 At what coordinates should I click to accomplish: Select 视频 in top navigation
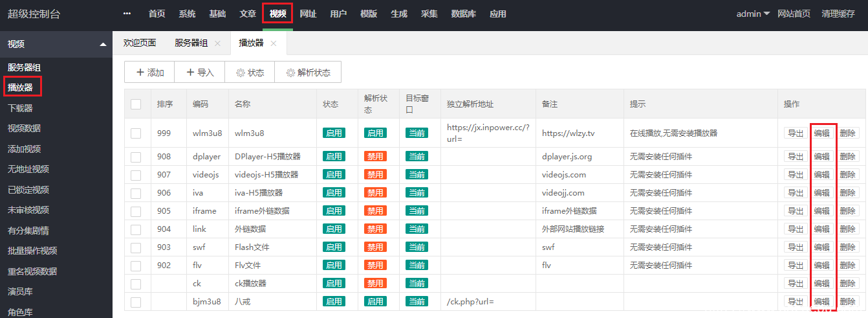278,14
